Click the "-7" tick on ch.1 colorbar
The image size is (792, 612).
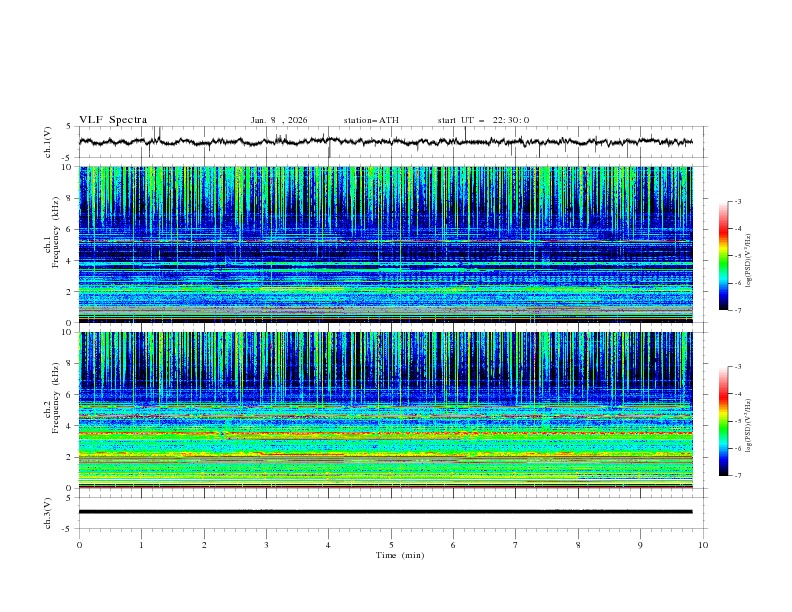[x=738, y=310]
